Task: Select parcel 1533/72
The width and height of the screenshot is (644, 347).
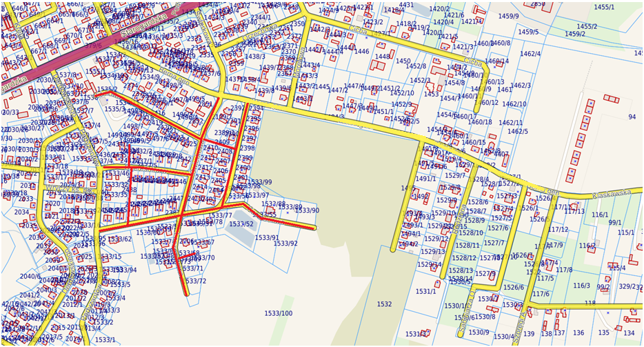Action: pos(195,281)
